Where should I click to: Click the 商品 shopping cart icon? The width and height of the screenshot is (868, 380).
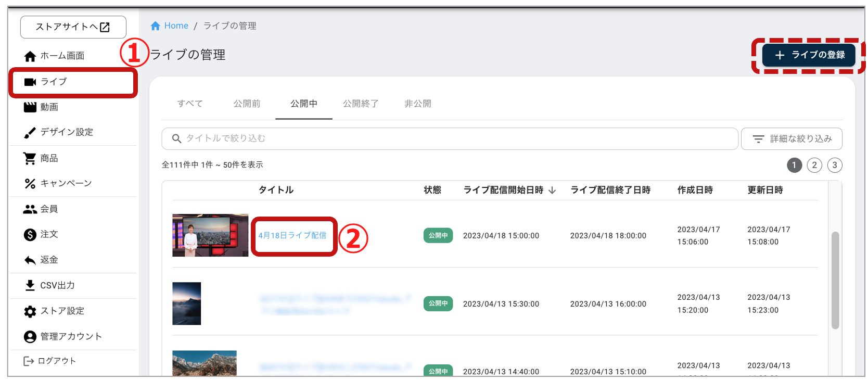click(30, 158)
